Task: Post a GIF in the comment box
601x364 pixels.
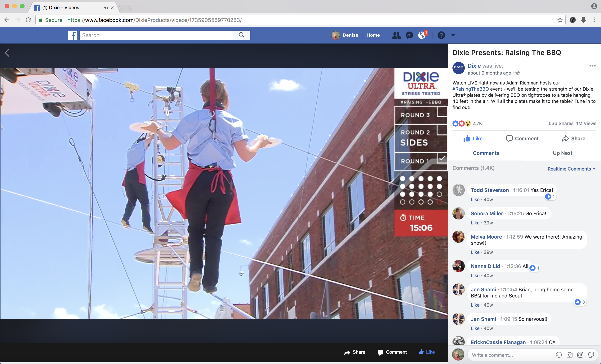Action: 580,355
